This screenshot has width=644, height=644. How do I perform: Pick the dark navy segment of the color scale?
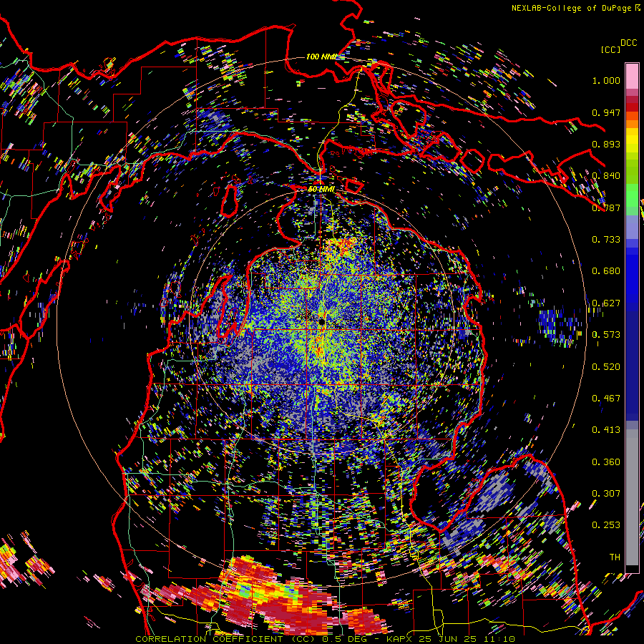pos(632,364)
